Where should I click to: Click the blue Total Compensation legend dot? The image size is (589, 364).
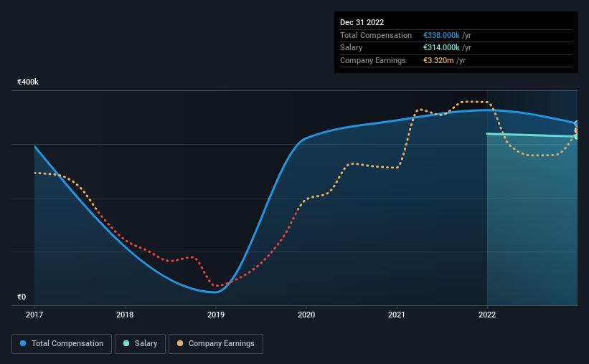[23, 343]
